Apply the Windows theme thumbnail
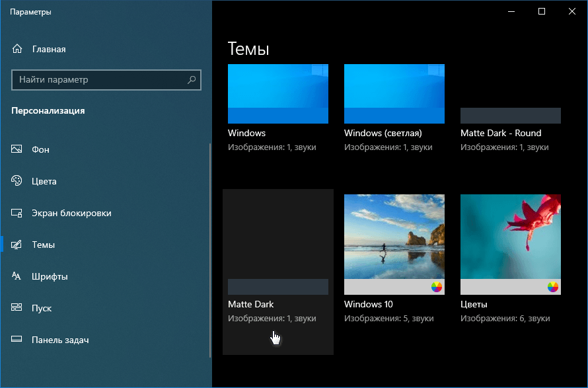 pos(278,94)
